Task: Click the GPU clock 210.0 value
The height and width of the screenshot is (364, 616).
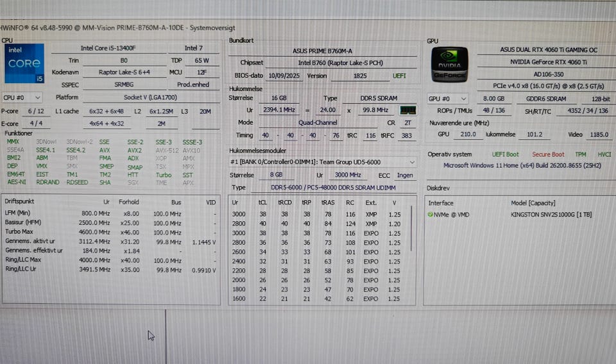Action: [468, 134]
